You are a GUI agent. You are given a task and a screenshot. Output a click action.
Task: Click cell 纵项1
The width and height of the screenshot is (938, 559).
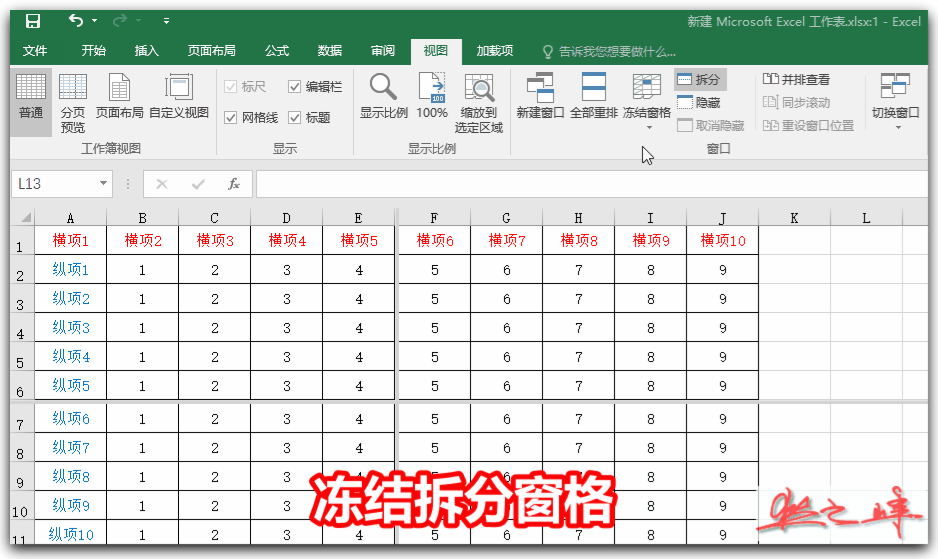71,270
